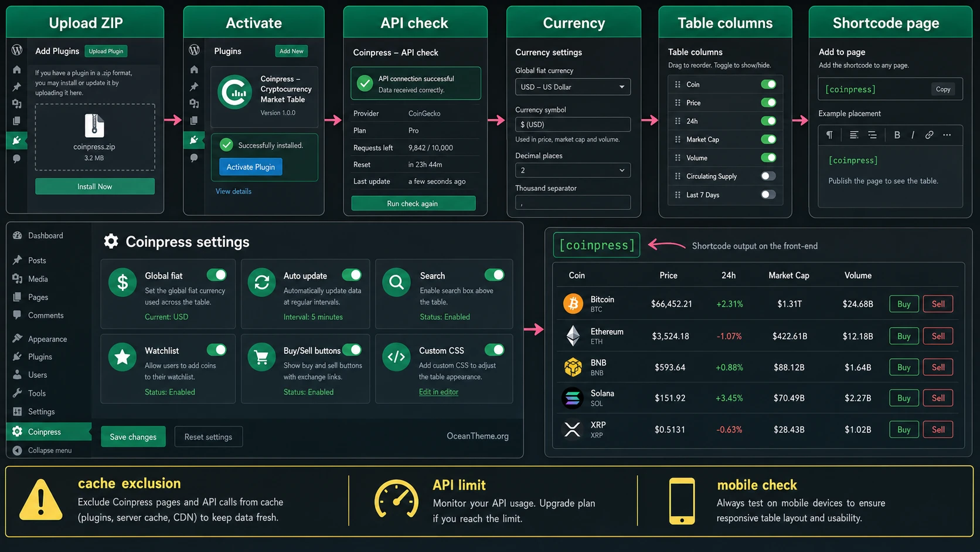Click the Upload Plugin button
980x552 pixels.
pyautogui.click(x=106, y=51)
